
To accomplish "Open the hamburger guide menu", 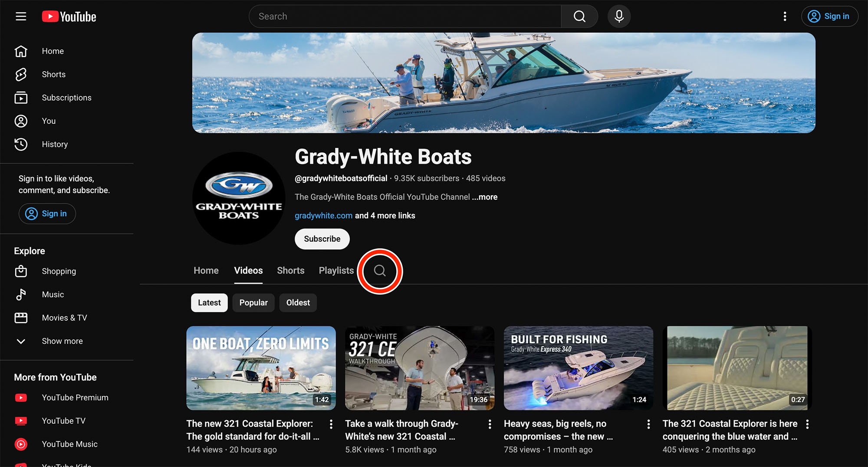I will (x=21, y=16).
